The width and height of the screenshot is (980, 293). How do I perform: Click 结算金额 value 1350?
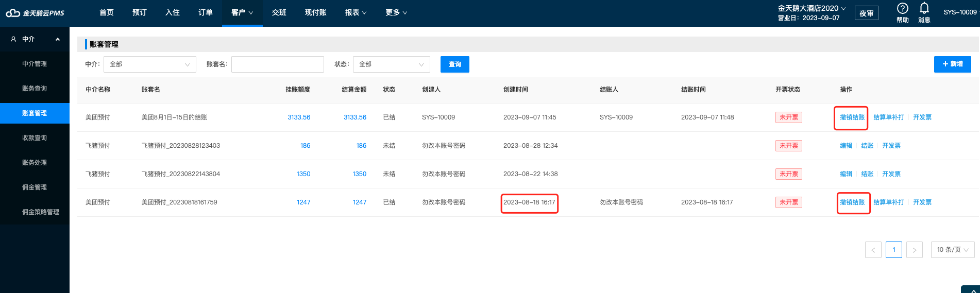tap(360, 174)
